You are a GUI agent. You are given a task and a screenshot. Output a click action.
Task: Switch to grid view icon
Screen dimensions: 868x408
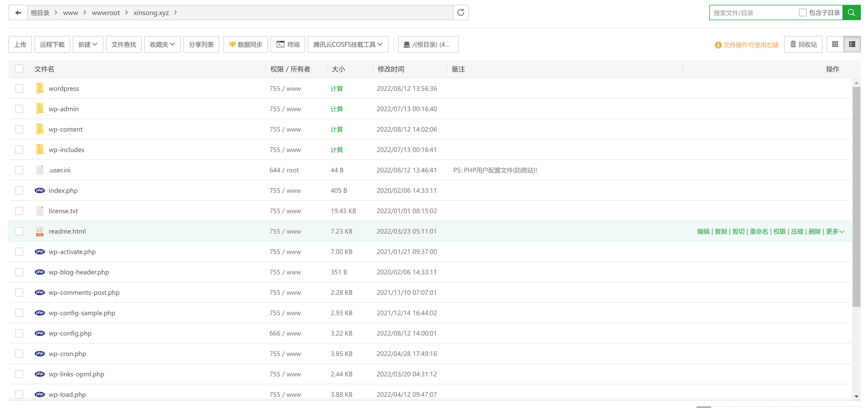point(835,44)
